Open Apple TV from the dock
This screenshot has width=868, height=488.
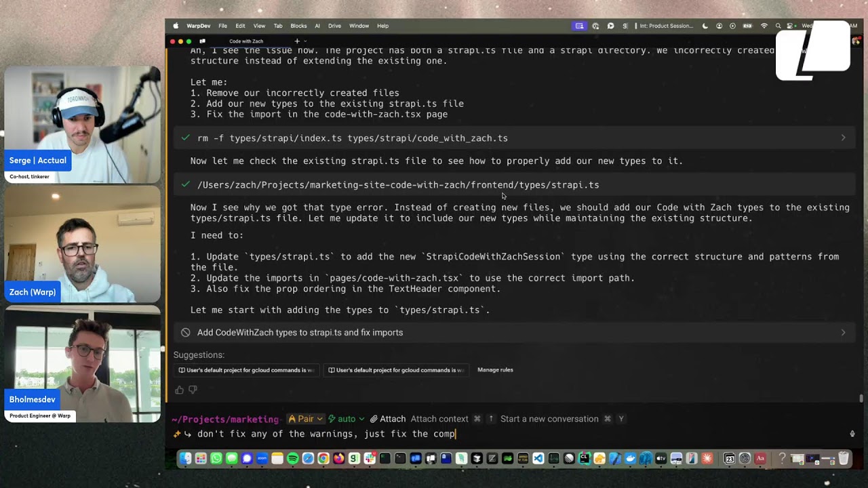pos(660,459)
